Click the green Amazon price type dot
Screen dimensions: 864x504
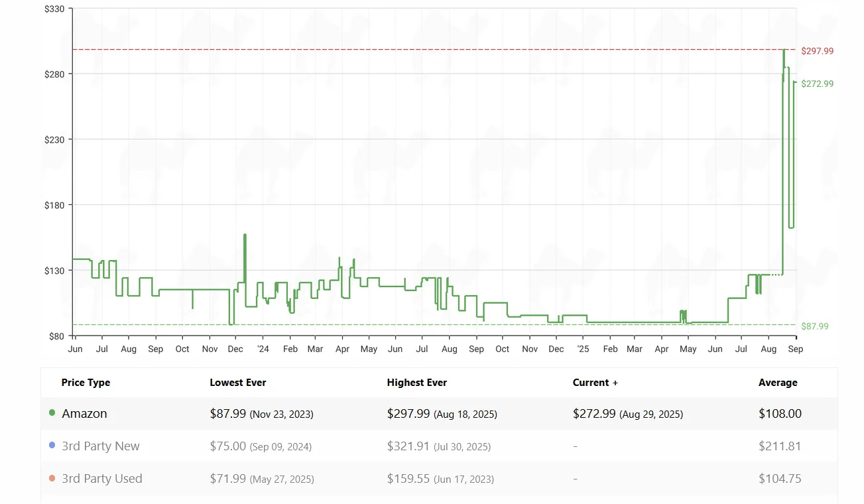pyautogui.click(x=52, y=413)
